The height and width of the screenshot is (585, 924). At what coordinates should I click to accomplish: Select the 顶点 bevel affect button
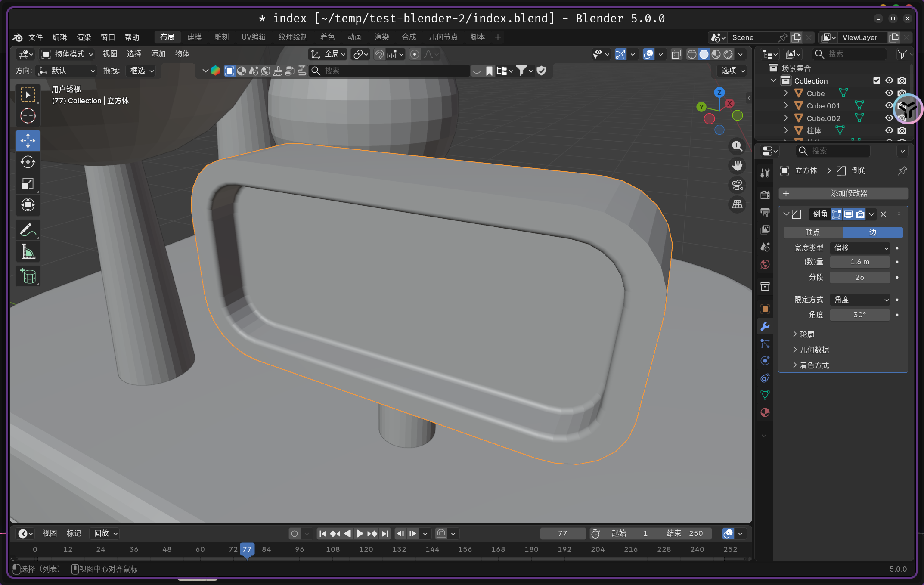tap(812, 232)
